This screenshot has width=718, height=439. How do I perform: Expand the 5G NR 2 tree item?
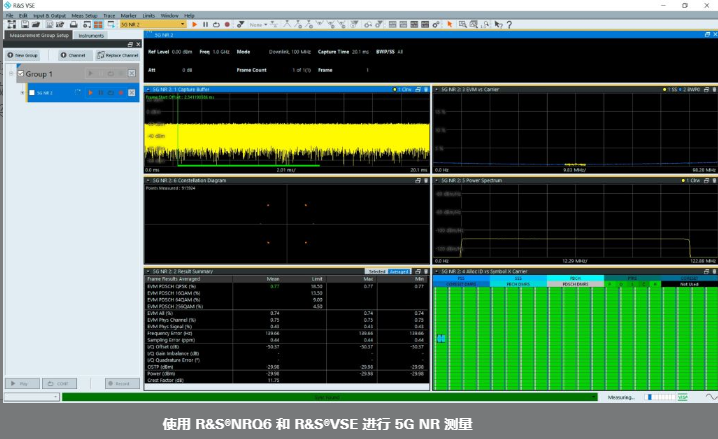click(x=22, y=92)
